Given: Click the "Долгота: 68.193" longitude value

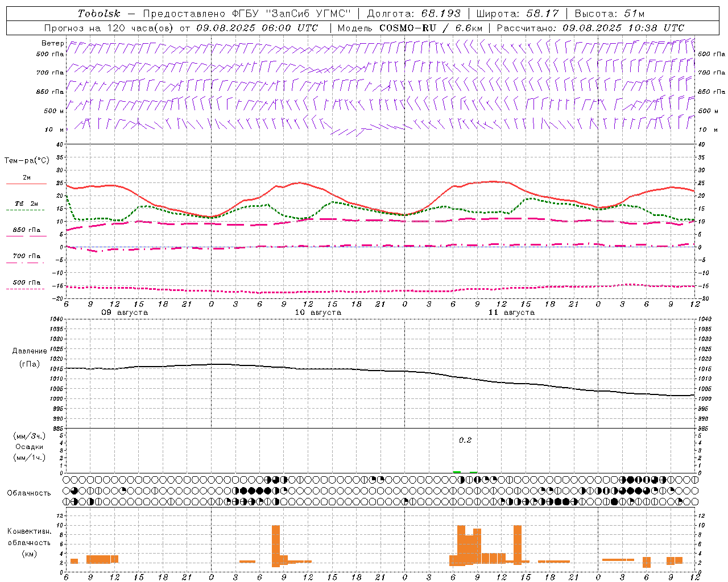Looking at the screenshot, I should click(414, 14).
